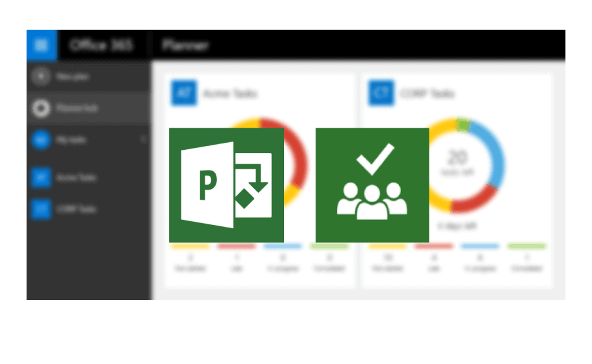Click Acme card Not started label
The height and width of the screenshot is (364, 592).
(x=190, y=268)
